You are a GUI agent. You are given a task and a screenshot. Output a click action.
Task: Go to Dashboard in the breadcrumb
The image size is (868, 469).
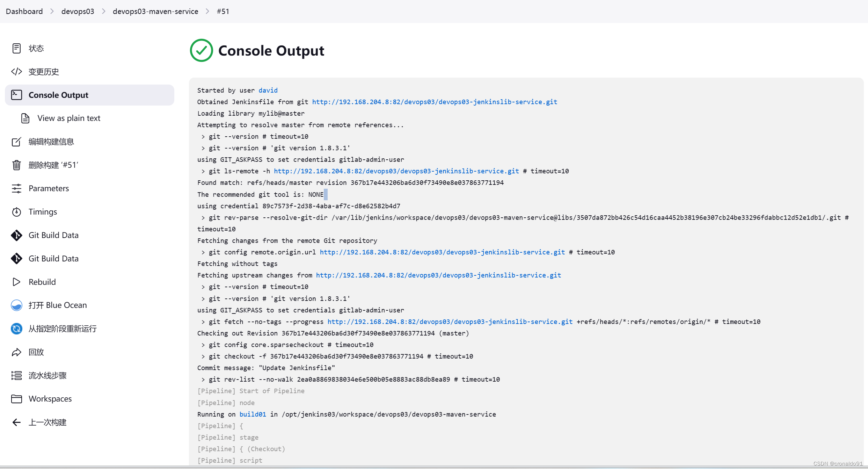24,11
